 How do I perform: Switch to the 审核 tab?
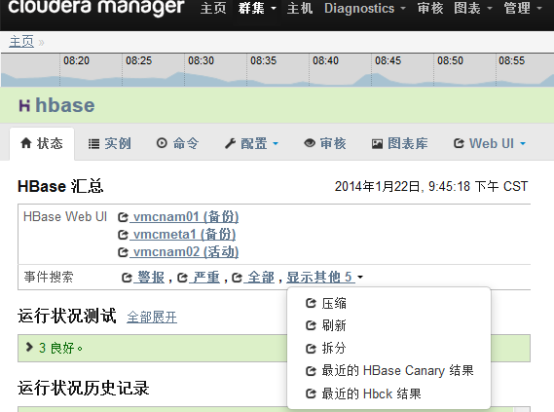click(325, 143)
